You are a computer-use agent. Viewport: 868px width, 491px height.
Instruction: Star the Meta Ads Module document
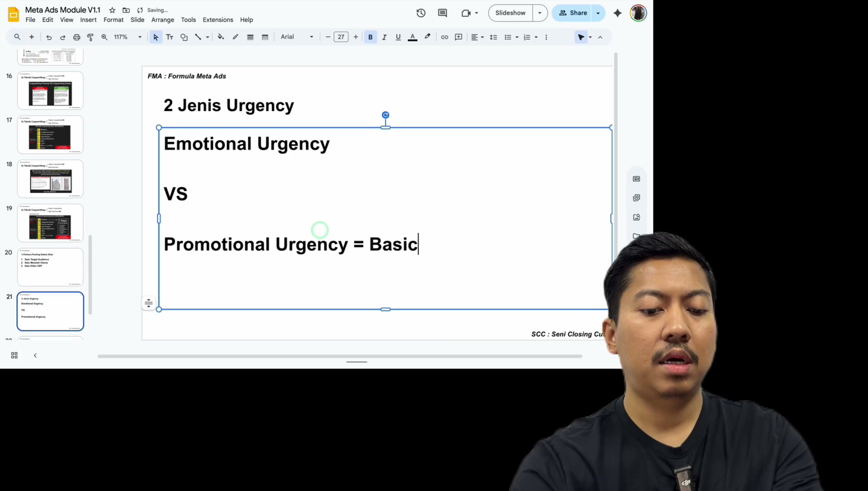coord(112,10)
